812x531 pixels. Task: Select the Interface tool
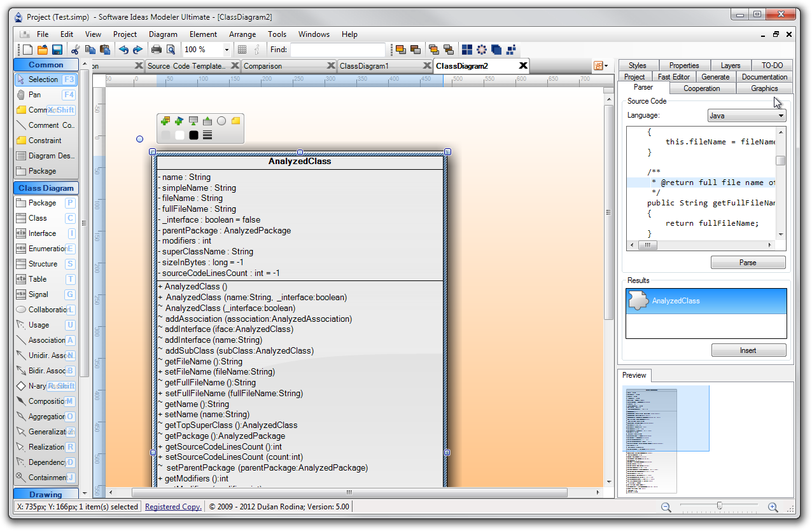click(46, 233)
